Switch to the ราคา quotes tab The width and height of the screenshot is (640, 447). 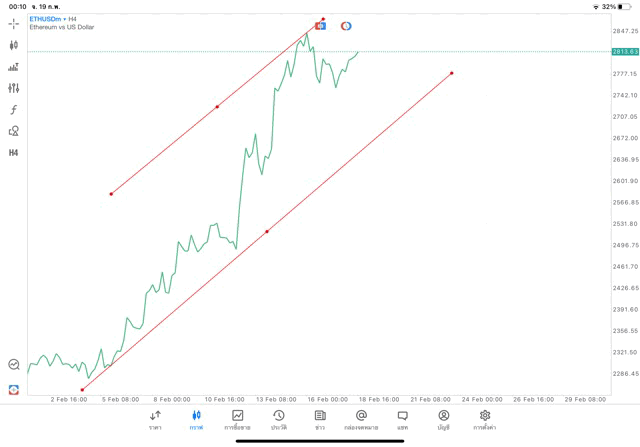tap(155, 419)
